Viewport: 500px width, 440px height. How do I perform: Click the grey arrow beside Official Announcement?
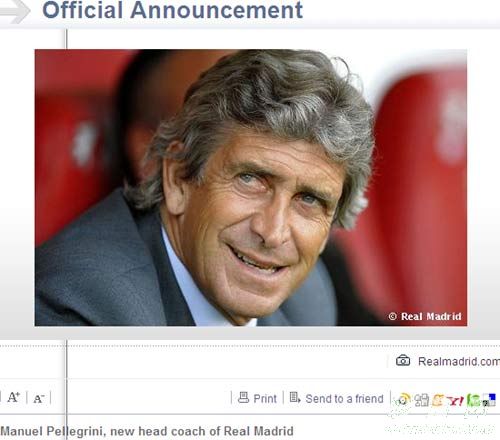(15, 11)
